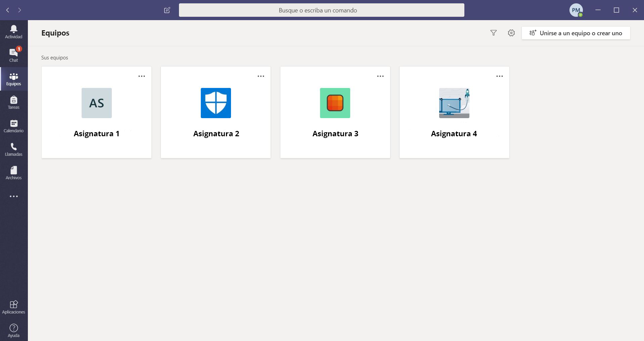
Task: Expand more apps ellipsis in sidebar
Action: point(13,196)
